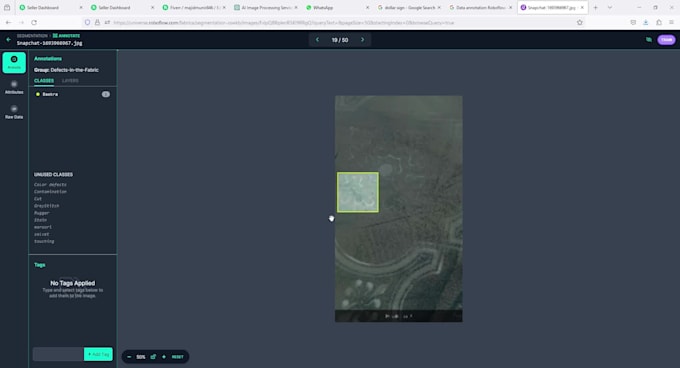Go to the previous image in the set

point(317,40)
